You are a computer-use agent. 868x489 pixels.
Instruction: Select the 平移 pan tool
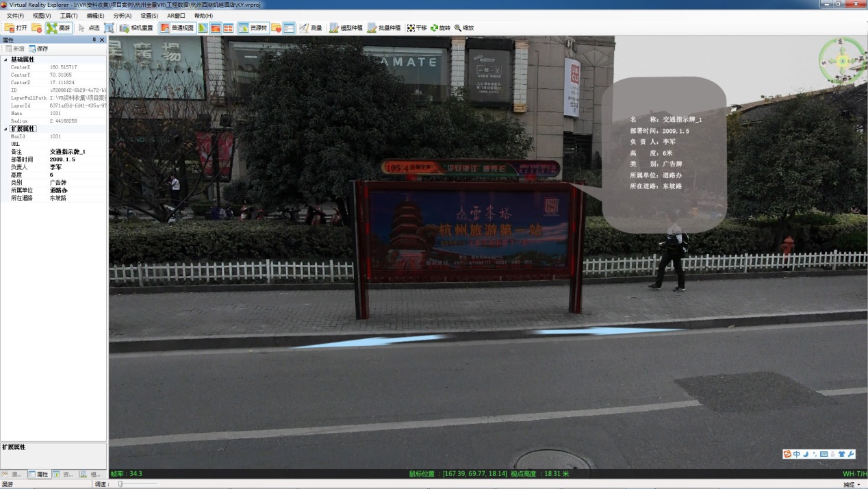point(416,28)
